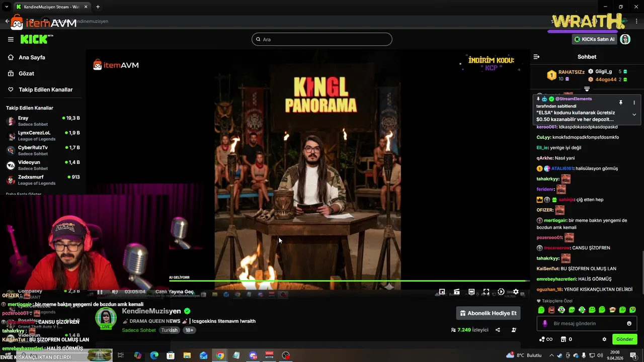This screenshot has height=362, width=644.
Task: Enter fullscreen on the video player
Action: pyautogui.click(x=486, y=292)
